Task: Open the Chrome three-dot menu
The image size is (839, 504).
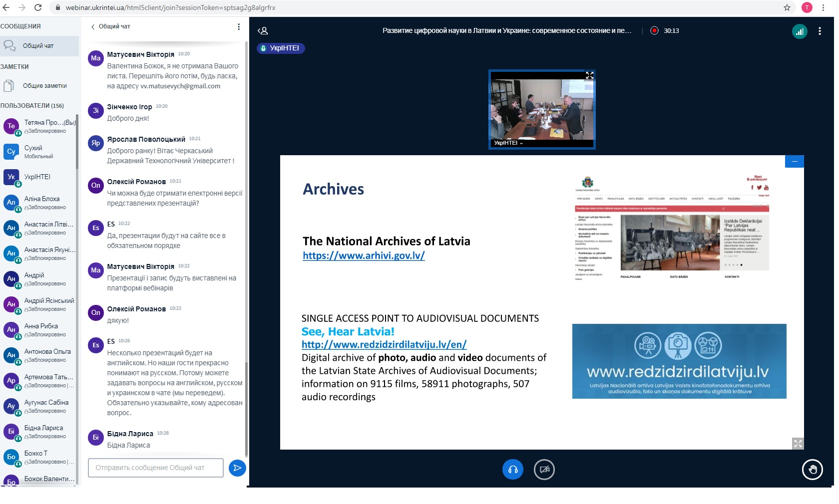Action: 823,7
